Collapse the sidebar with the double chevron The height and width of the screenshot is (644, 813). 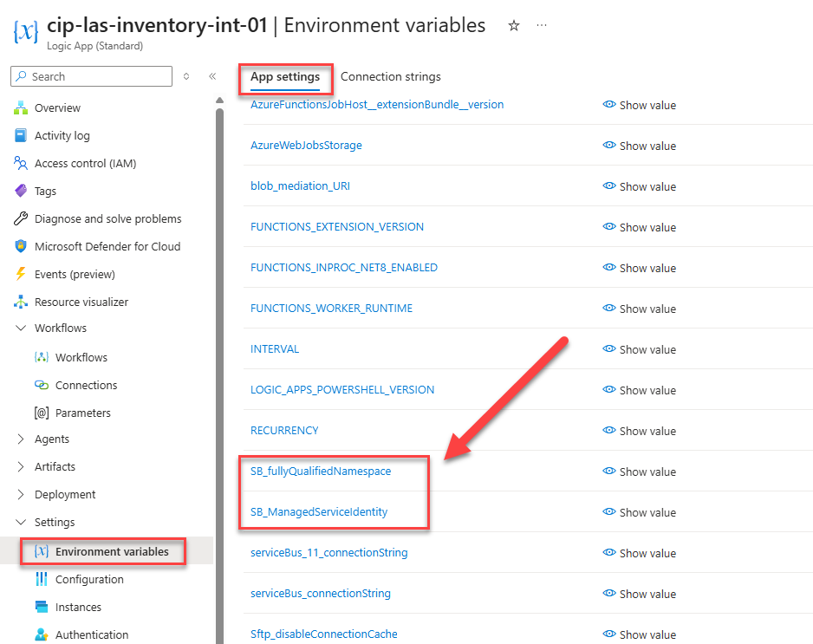point(212,76)
